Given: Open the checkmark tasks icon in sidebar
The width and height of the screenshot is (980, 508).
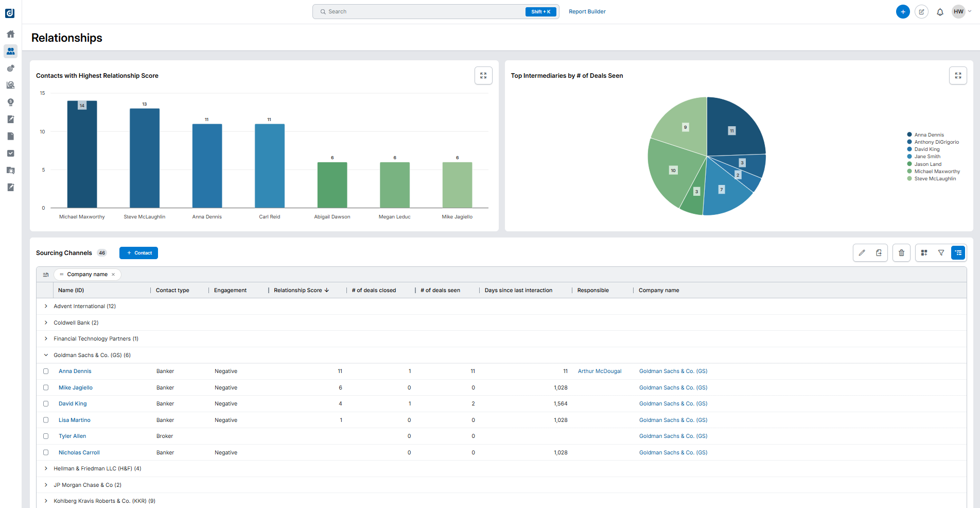Looking at the screenshot, I should coord(10,153).
